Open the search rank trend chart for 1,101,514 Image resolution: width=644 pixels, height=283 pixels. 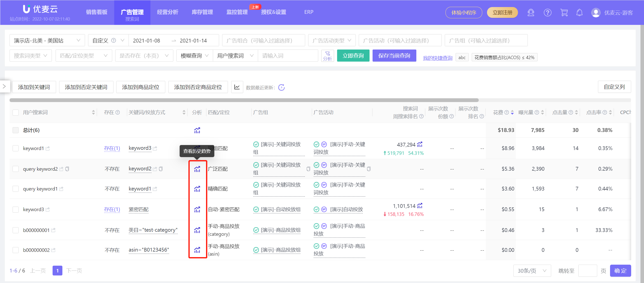[x=420, y=206]
